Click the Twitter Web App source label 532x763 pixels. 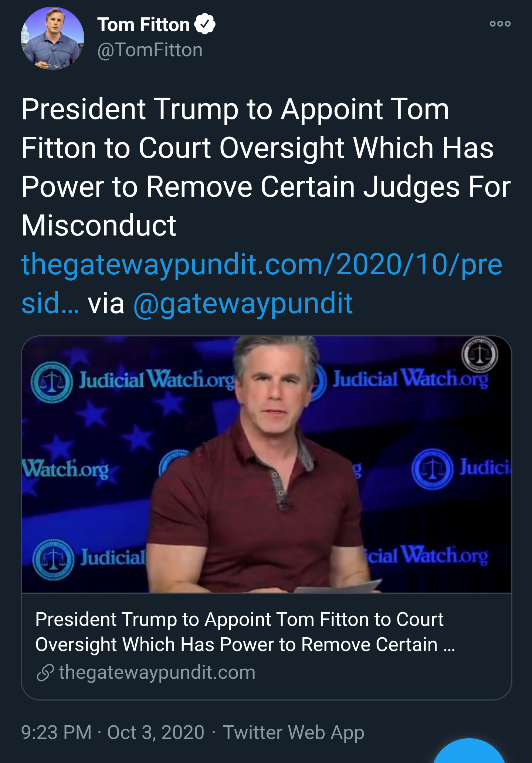(294, 732)
